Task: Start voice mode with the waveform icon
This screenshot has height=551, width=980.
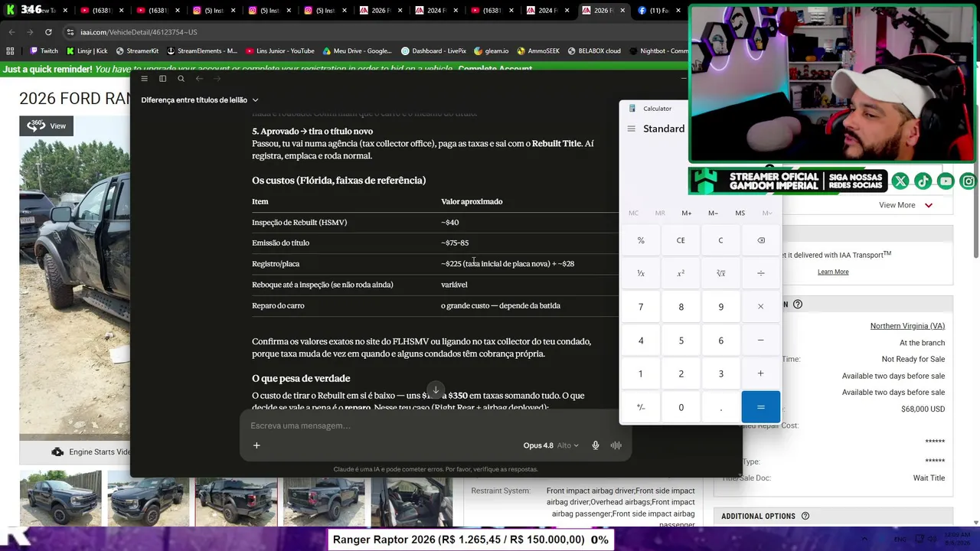Action: (x=615, y=445)
